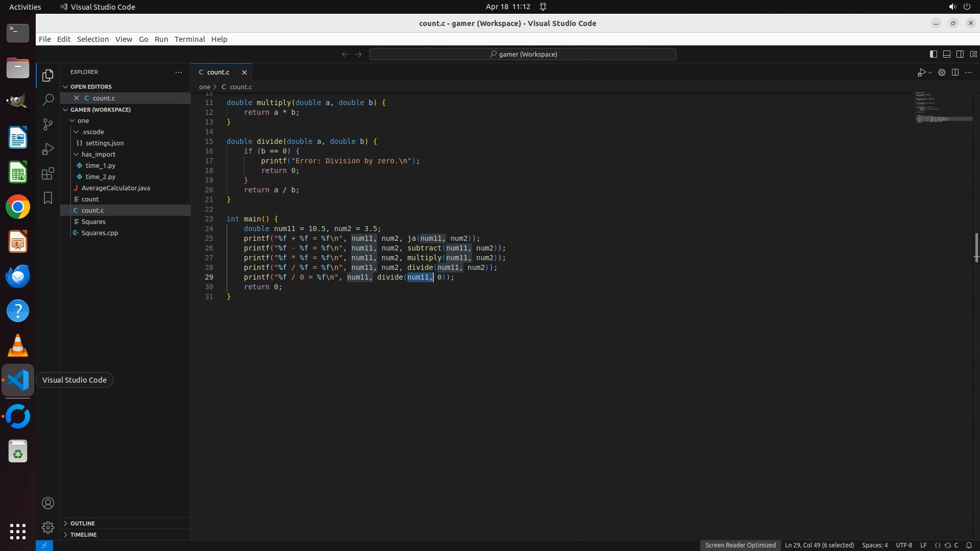
Task: Toggle the Secondary Side Bar layout icon
Action: [960, 54]
